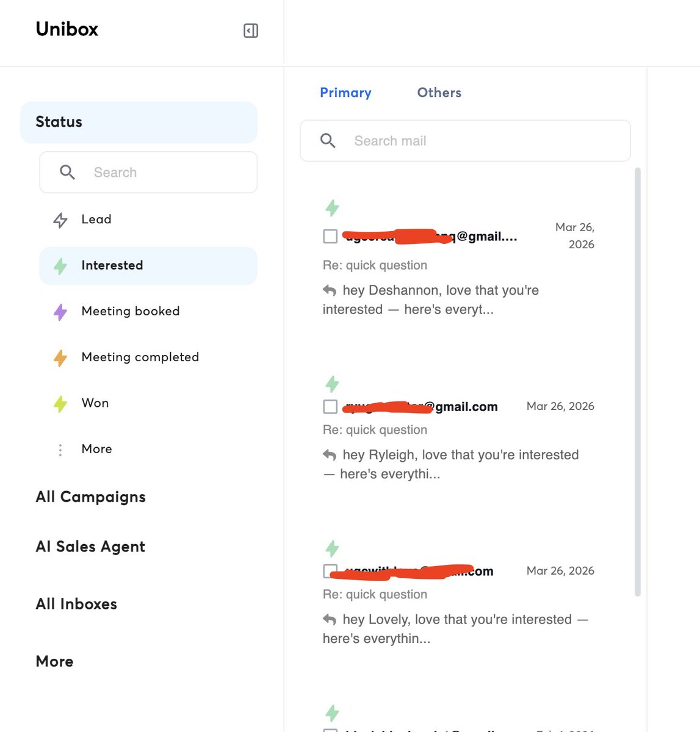Open the hey Deshannon email preview

pos(431,300)
